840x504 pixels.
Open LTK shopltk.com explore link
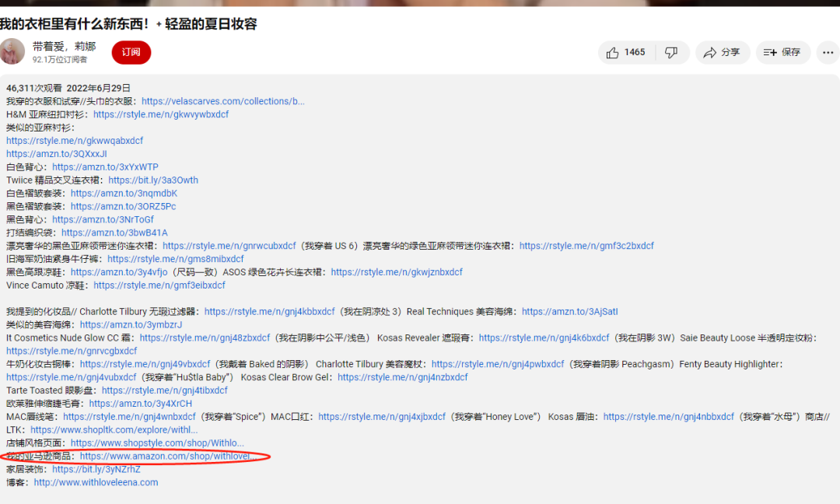click(114, 429)
